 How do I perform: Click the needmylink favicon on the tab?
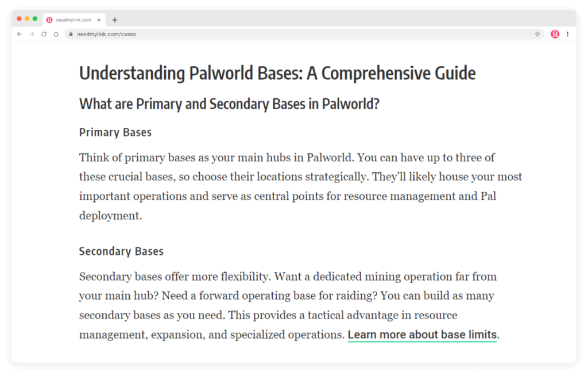coord(49,19)
